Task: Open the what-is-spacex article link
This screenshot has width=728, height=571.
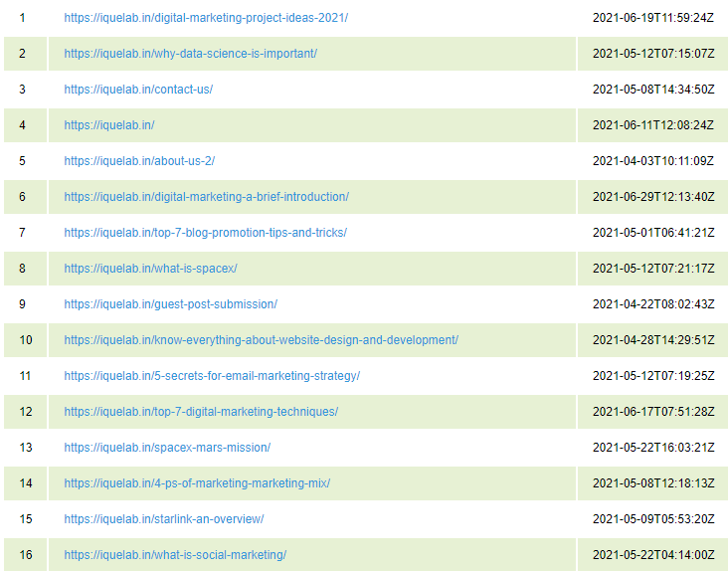Action: point(150,269)
